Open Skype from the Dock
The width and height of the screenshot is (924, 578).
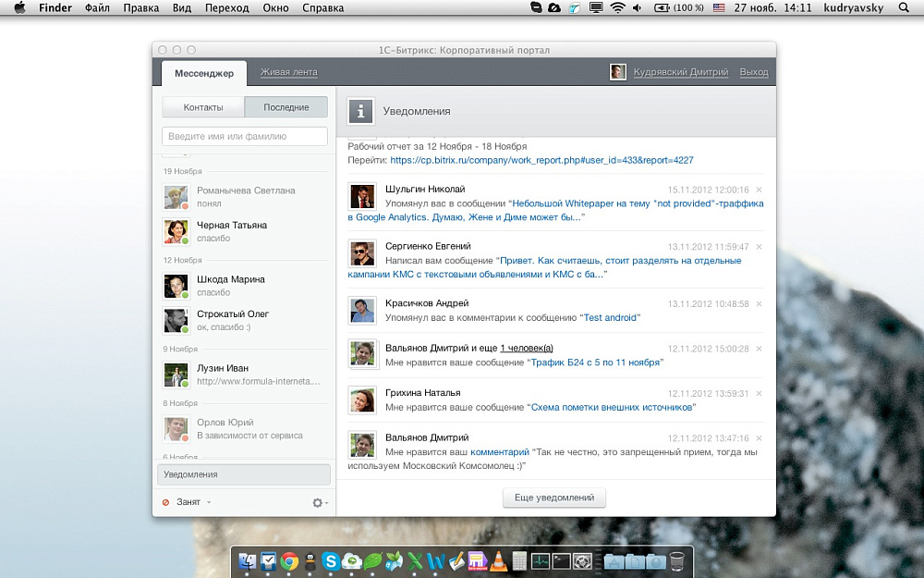click(331, 560)
